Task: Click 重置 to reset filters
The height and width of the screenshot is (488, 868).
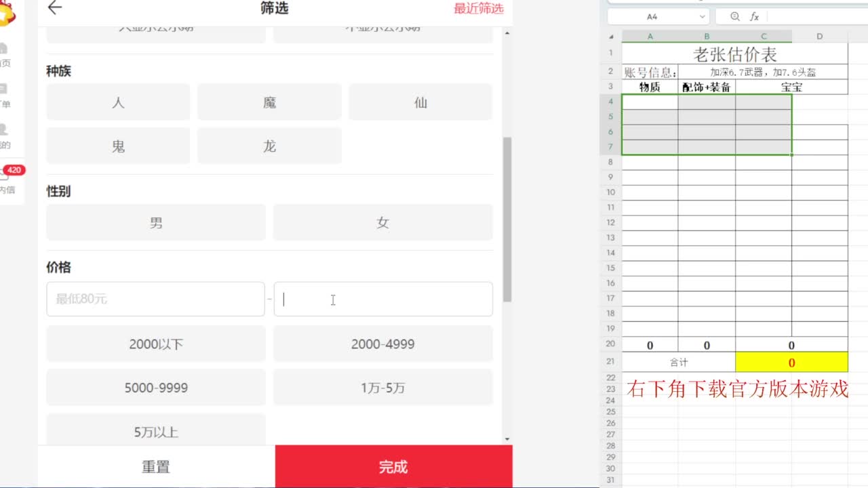Action: coord(156,466)
